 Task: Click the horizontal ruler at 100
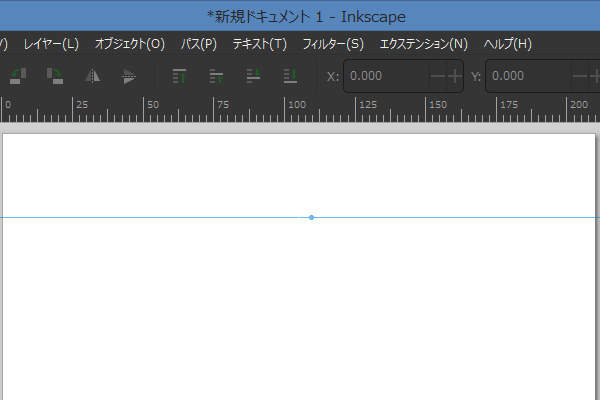tap(297, 105)
